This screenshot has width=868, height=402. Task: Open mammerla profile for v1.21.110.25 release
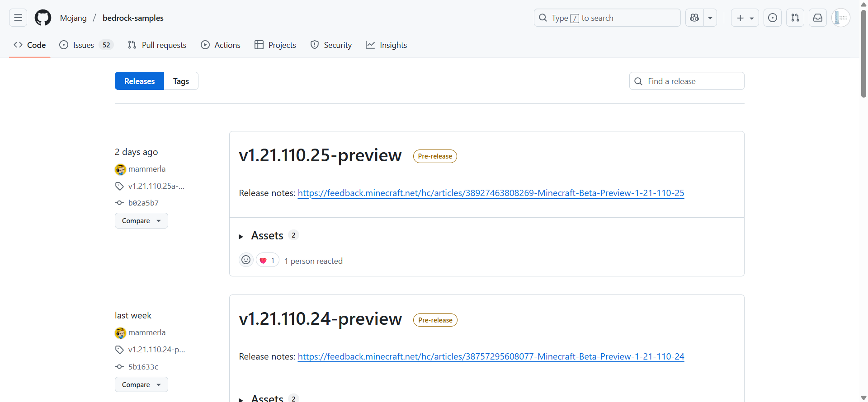[x=147, y=169]
